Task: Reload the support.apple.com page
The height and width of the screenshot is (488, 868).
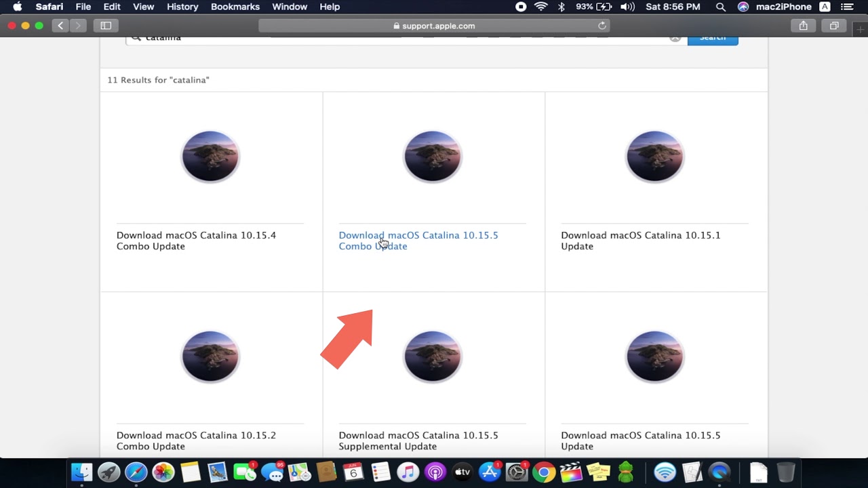Action: coord(601,26)
